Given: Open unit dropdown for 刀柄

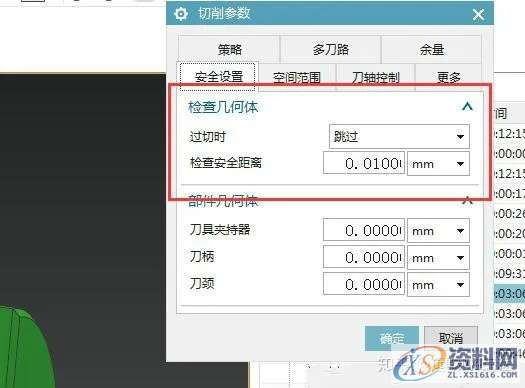Looking at the screenshot, I should coord(438,258).
